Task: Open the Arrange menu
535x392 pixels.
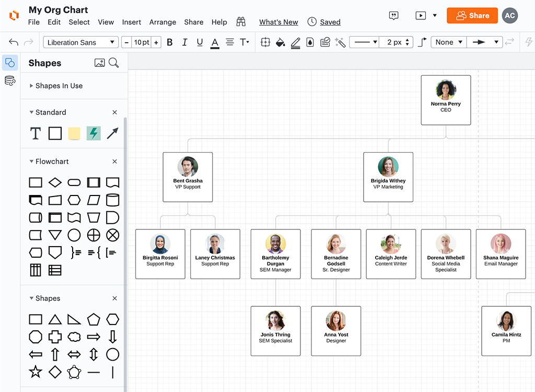Action: 162,22
